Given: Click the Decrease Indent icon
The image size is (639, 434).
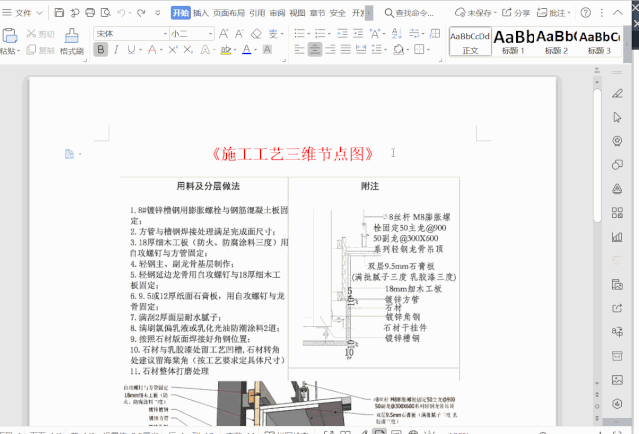Looking at the screenshot, I should (342, 33).
